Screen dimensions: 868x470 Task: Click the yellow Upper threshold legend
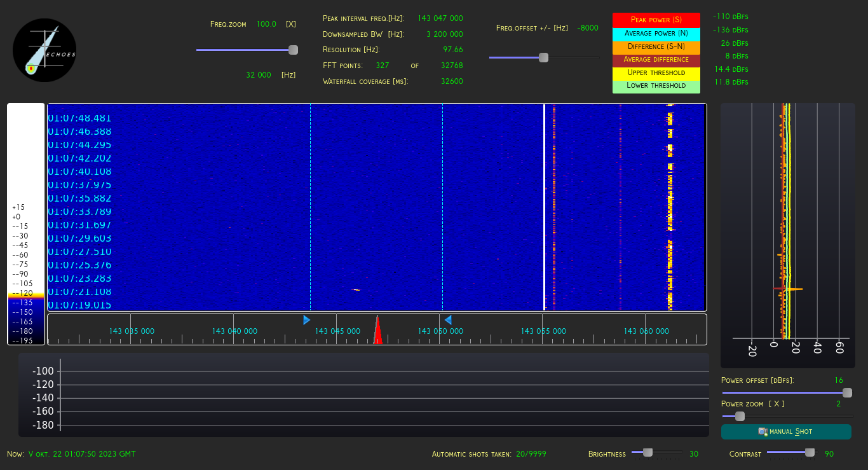coord(656,73)
